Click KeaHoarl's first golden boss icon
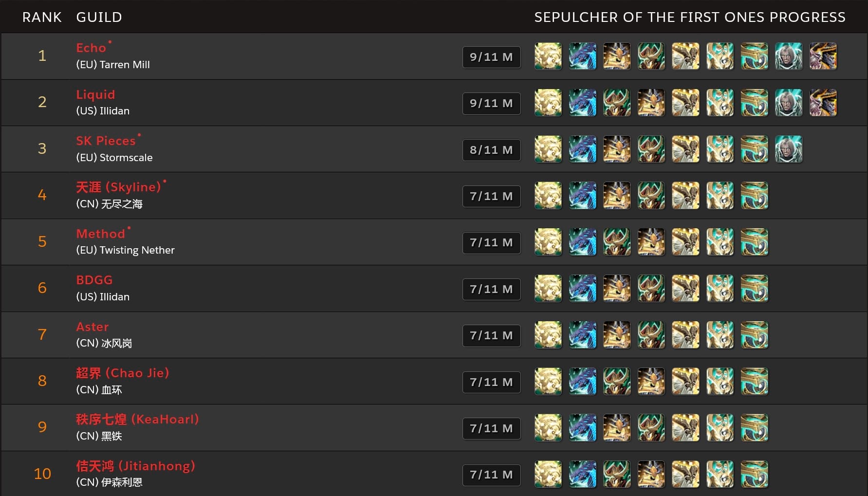 pyautogui.click(x=548, y=428)
